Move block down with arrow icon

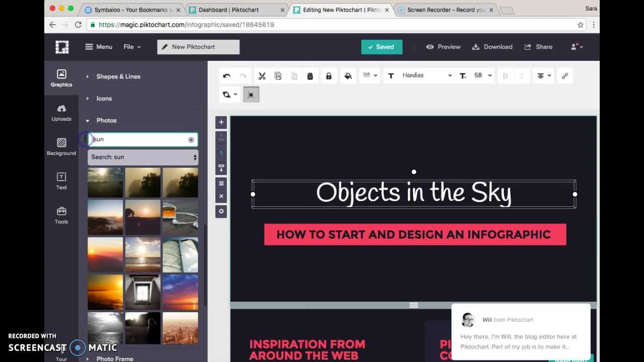(221, 168)
